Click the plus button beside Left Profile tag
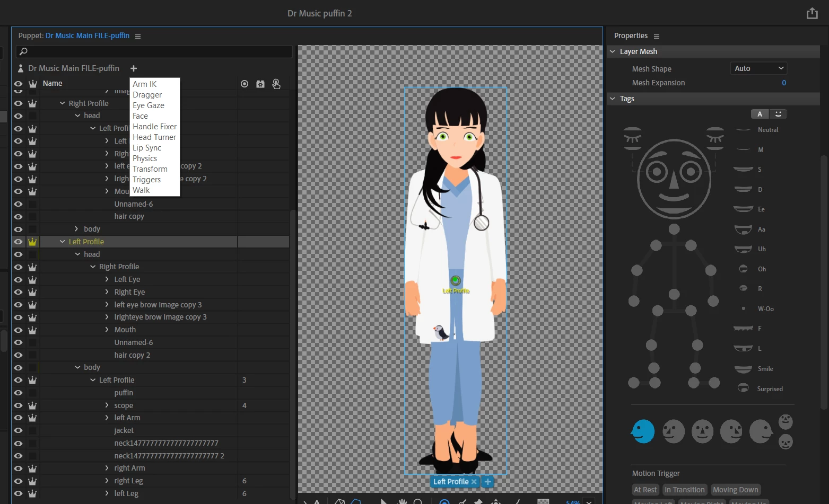 (488, 482)
